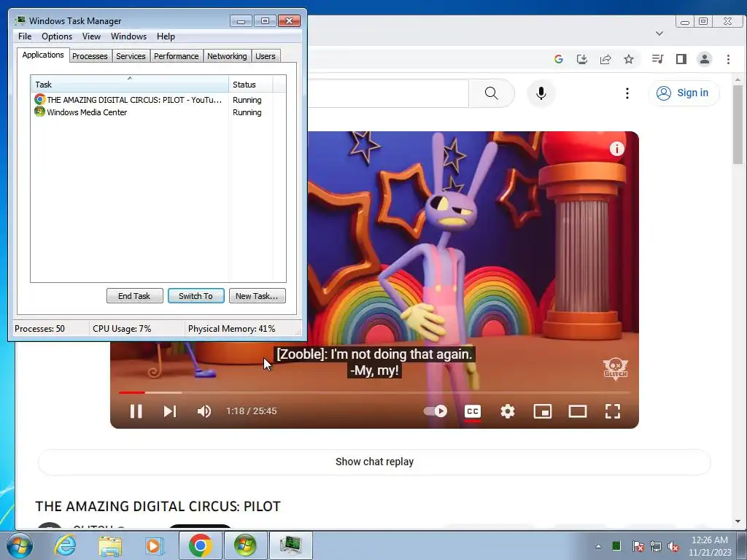The image size is (747, 560).
Task: Start voice search with microphone
Action: point(541,93)
